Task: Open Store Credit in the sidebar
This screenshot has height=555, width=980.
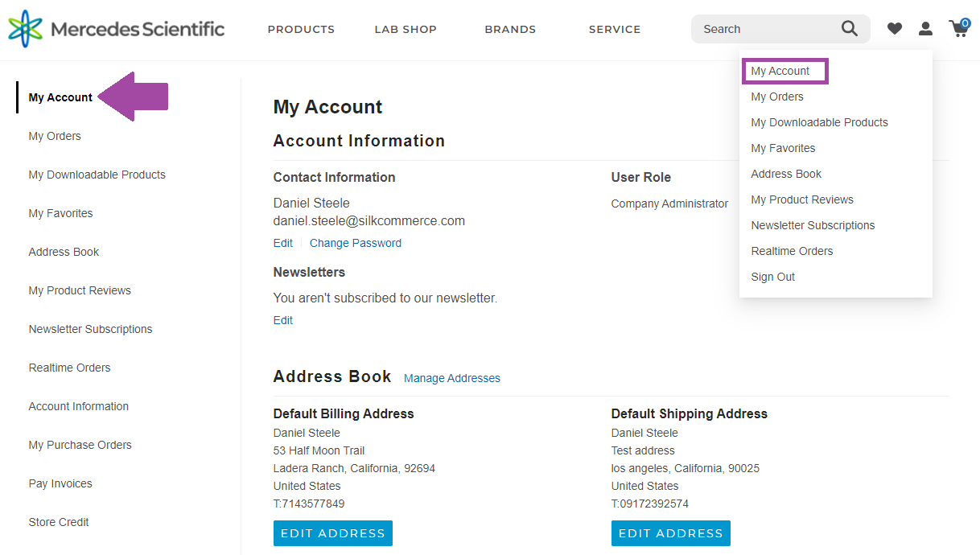Action: (x=59, y=522)
